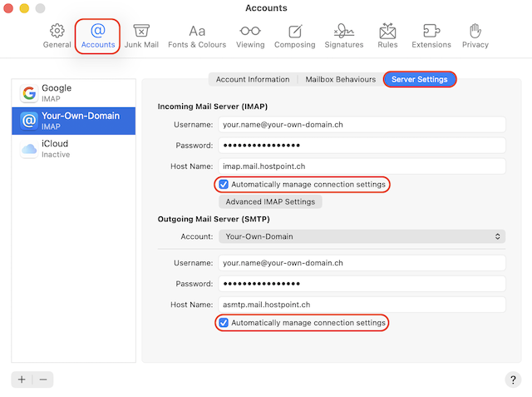532x397 pixels.
Task: Add a new account with plus button
Action: point(22,380)
